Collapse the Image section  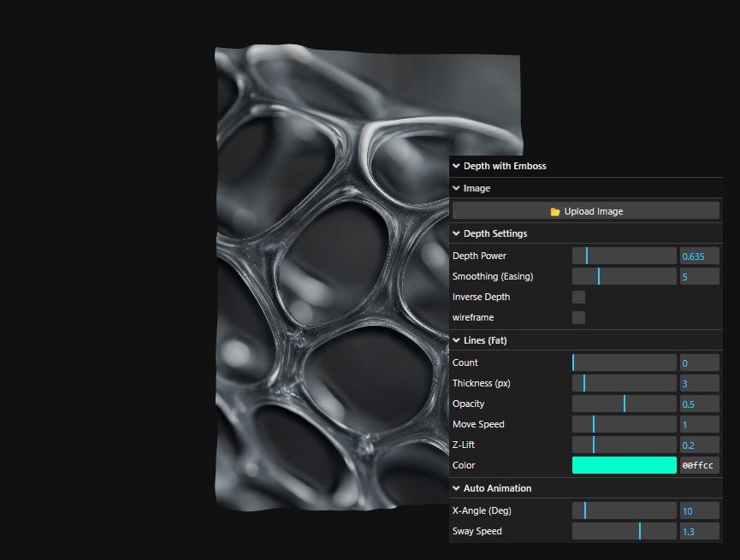click(x=477, y=188)
